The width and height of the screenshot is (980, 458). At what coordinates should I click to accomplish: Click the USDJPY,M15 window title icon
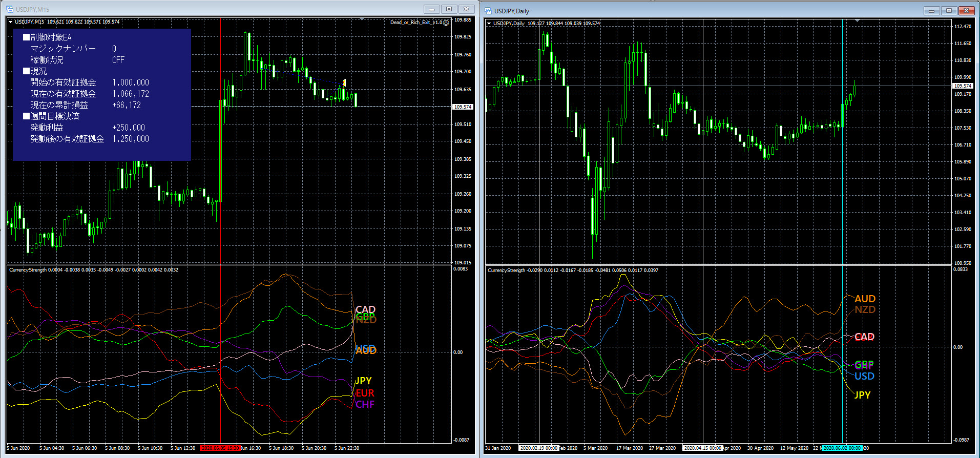[10, 9]
